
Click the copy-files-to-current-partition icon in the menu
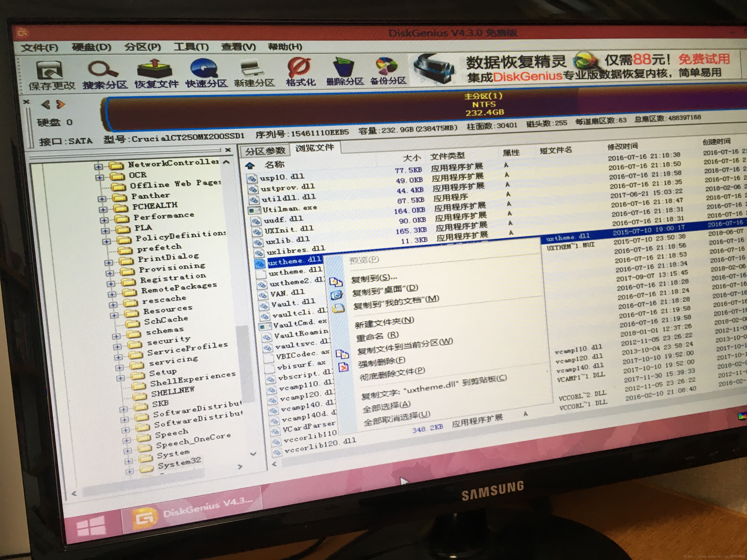(x=342, y=354)
